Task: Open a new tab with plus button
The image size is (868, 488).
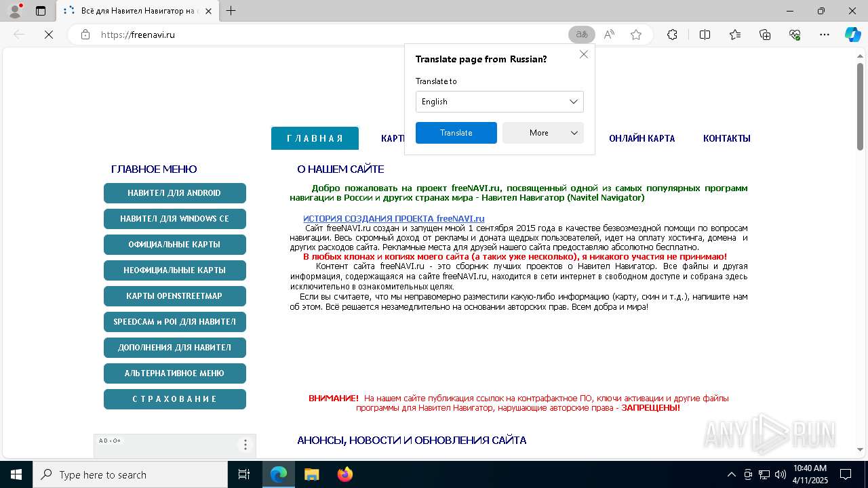Action: coord(231,11)
